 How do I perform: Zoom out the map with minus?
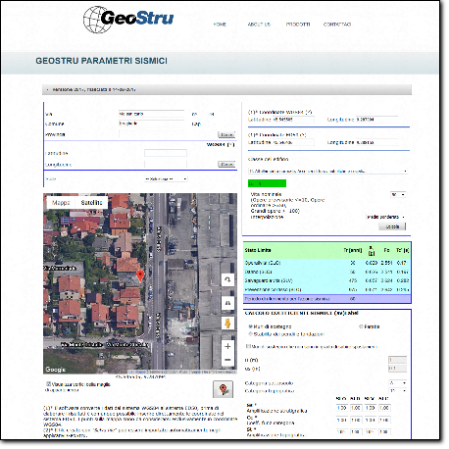click(228, 360)
